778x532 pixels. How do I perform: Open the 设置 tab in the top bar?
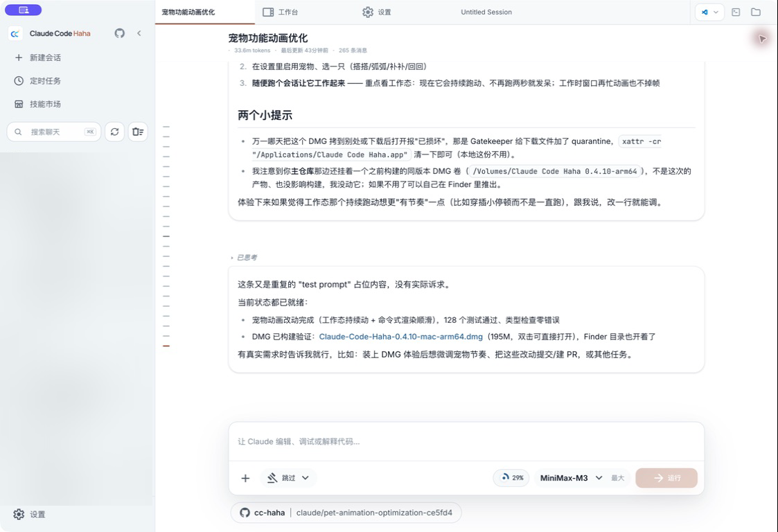[x=377, y=12]
